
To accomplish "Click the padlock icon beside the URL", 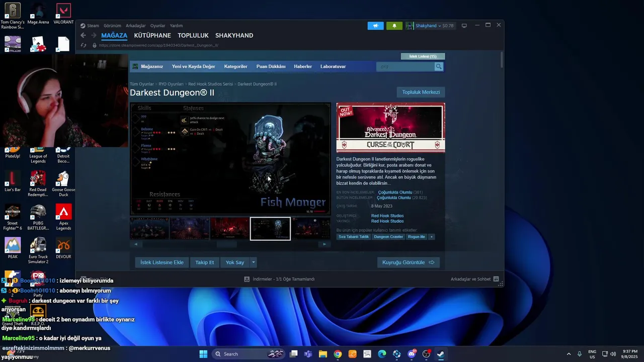I will point(94,45).
